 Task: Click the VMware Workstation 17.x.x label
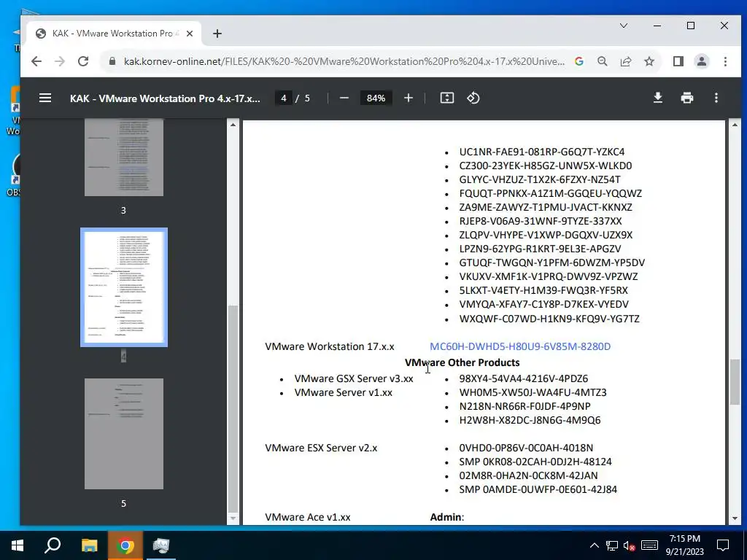coord(330,346)
